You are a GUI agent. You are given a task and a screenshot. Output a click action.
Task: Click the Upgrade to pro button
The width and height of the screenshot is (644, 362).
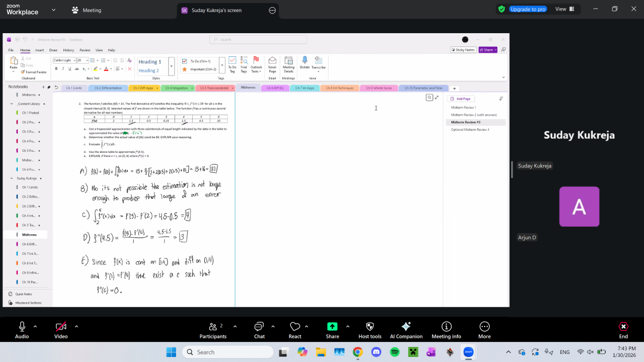pyautogui.click(x=527, y=9)
